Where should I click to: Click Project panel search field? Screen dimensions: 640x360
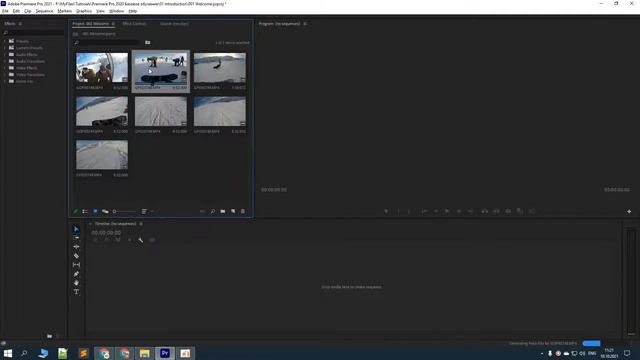(x=106, y=42)
